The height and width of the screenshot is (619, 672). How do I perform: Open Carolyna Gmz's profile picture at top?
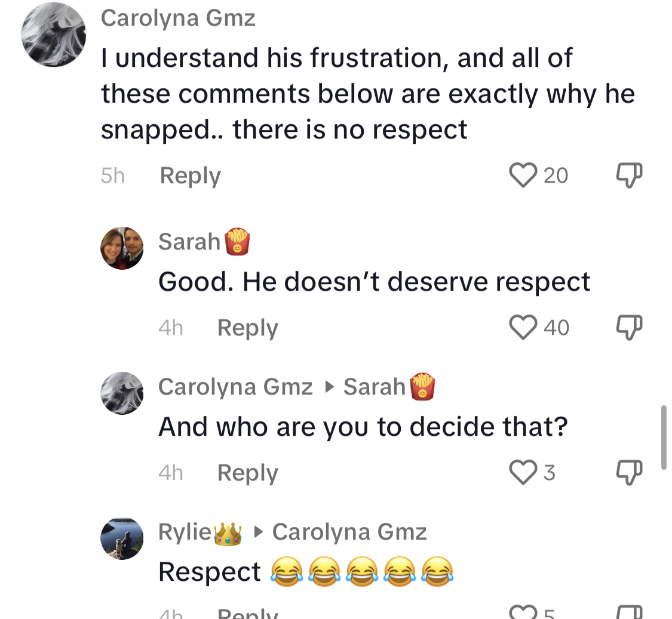click(54, 35)
